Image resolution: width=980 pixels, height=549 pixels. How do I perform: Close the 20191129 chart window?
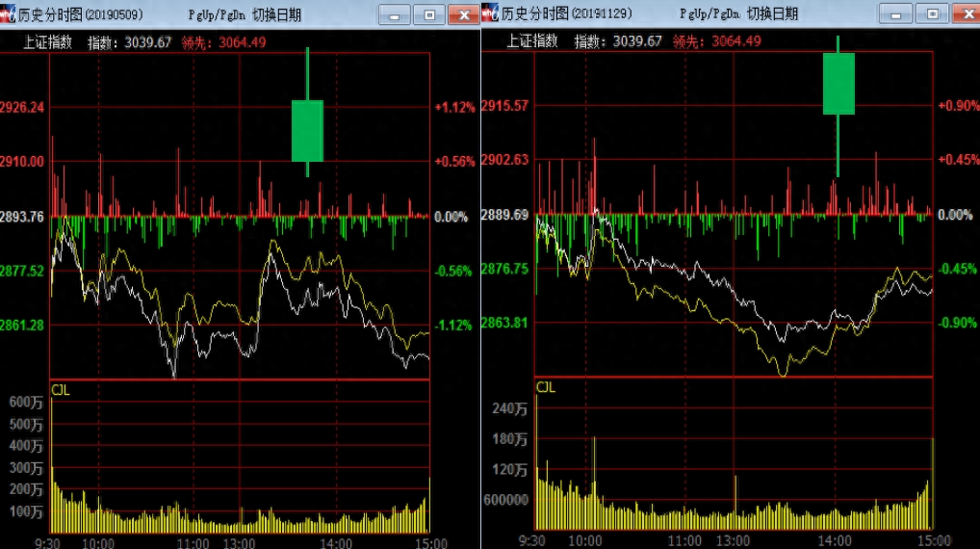pos(964,13)
